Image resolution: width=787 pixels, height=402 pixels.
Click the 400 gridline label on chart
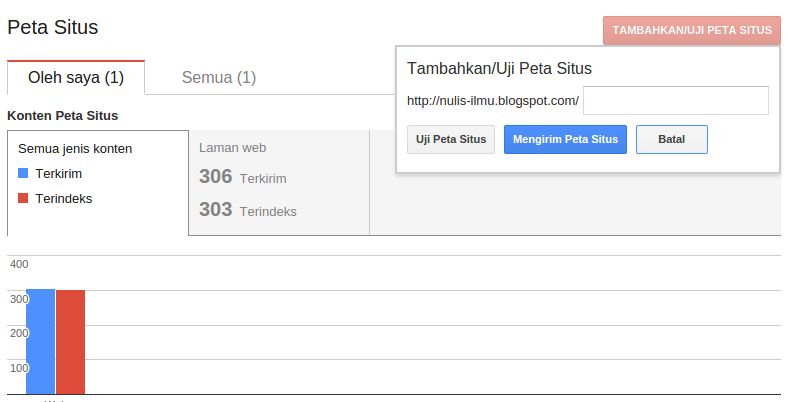[19, 264]
